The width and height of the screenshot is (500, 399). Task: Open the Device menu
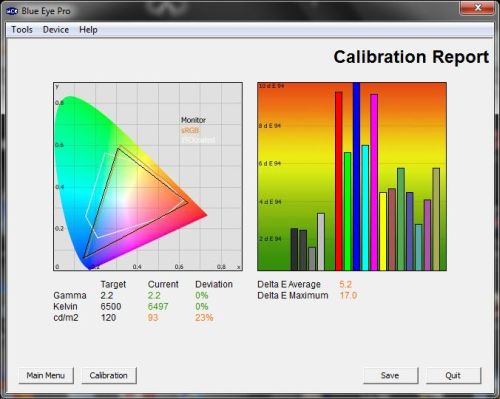coord(56,30)
